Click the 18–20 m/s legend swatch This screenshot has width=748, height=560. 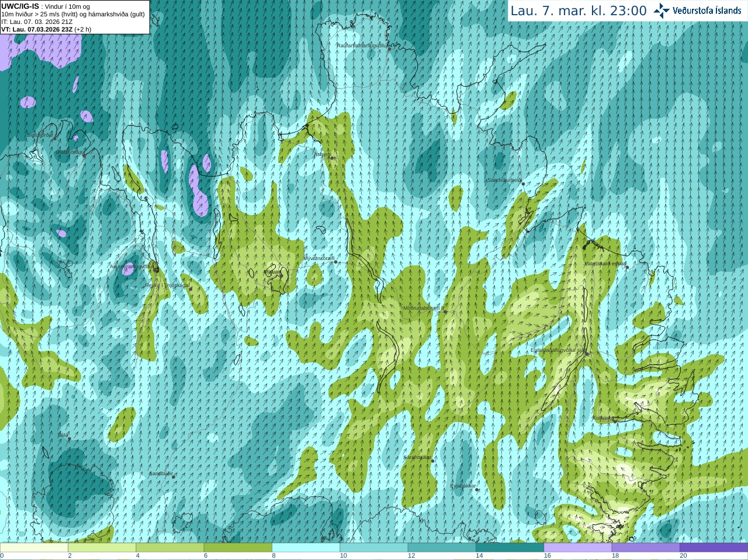[646, 548]
